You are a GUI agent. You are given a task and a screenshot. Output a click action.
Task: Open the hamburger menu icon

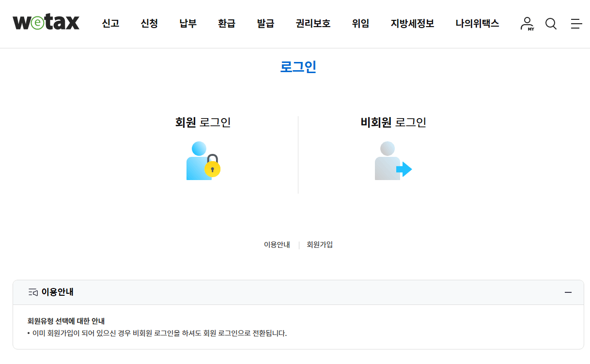576,24
